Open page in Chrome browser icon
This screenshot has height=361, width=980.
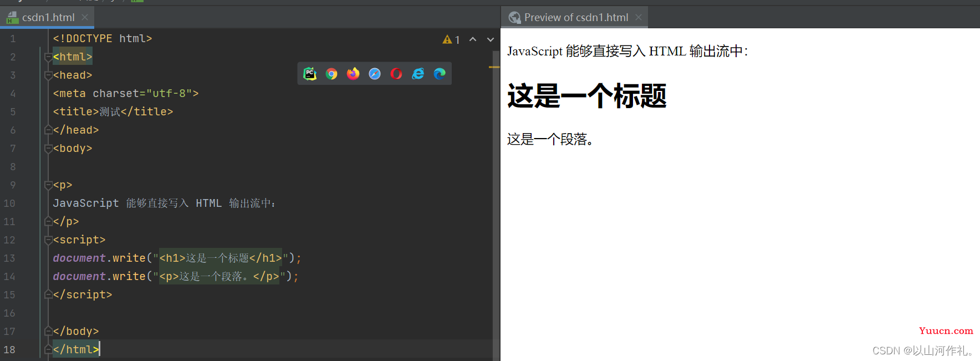click(x=331, y=74)
